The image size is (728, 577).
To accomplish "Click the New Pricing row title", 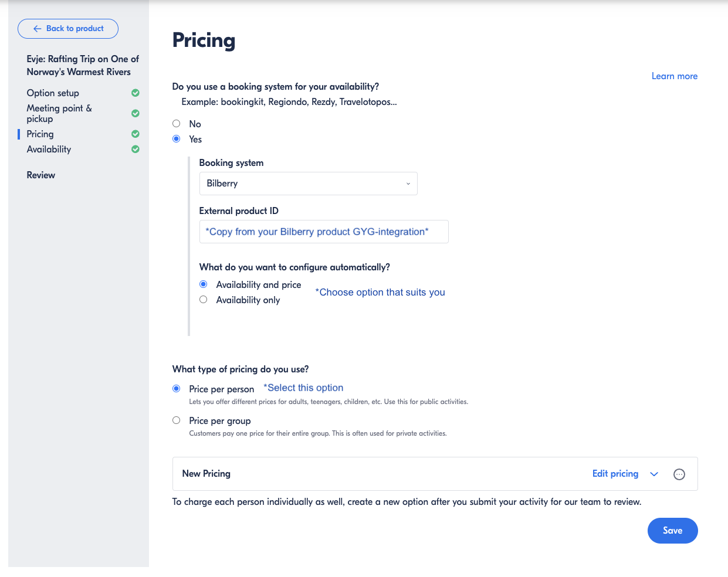I will click(x=206, y=473).
